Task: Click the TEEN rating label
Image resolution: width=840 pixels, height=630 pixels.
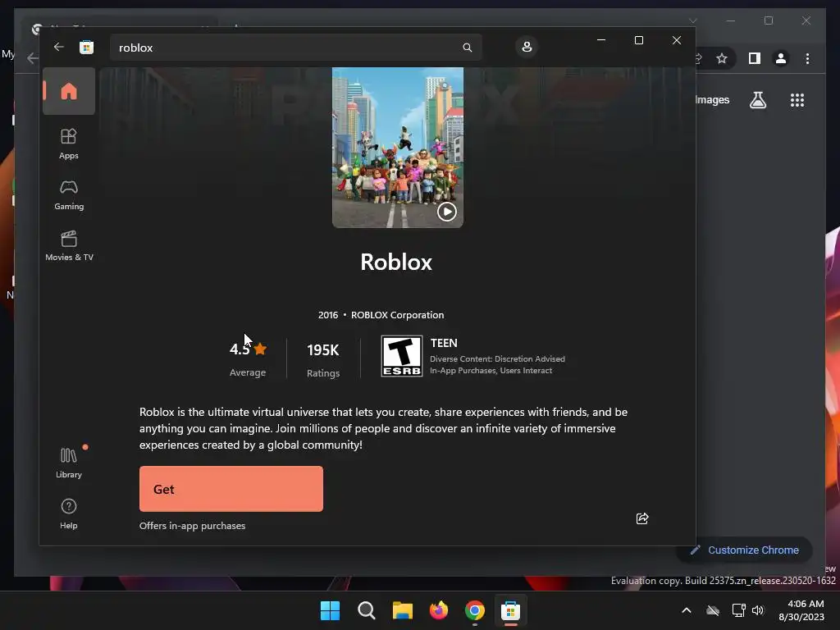Action: (x=444, y=343)
